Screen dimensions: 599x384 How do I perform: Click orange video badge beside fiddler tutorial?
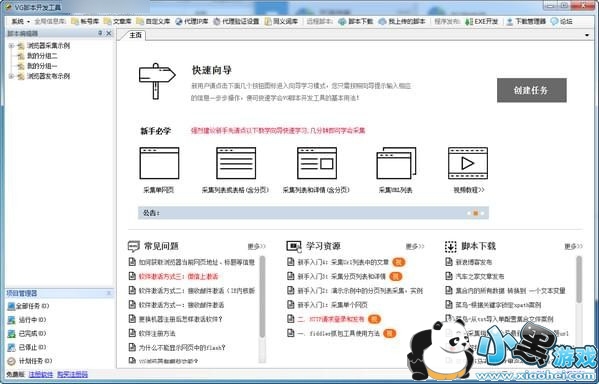point(390,334)
